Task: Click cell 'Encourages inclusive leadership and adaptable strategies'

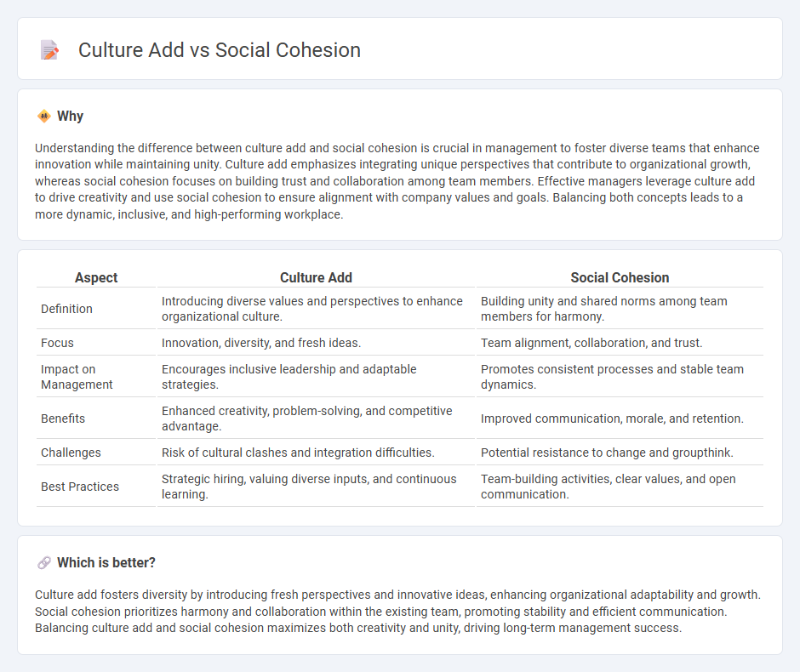Action: 316,377
